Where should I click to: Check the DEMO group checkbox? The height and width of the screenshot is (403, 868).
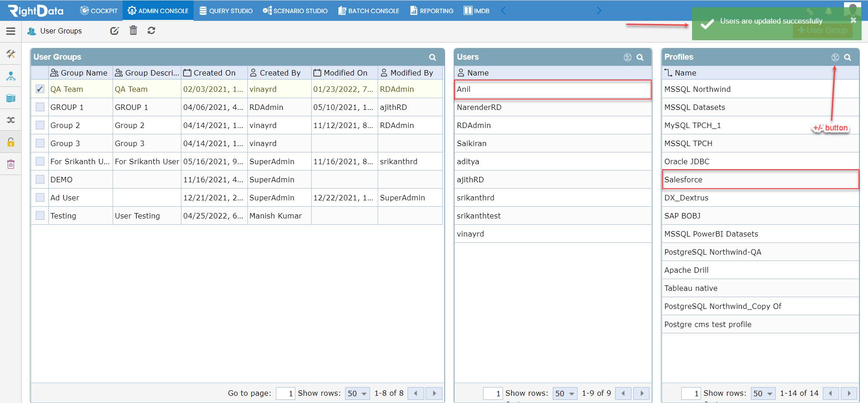pos(40,180)
